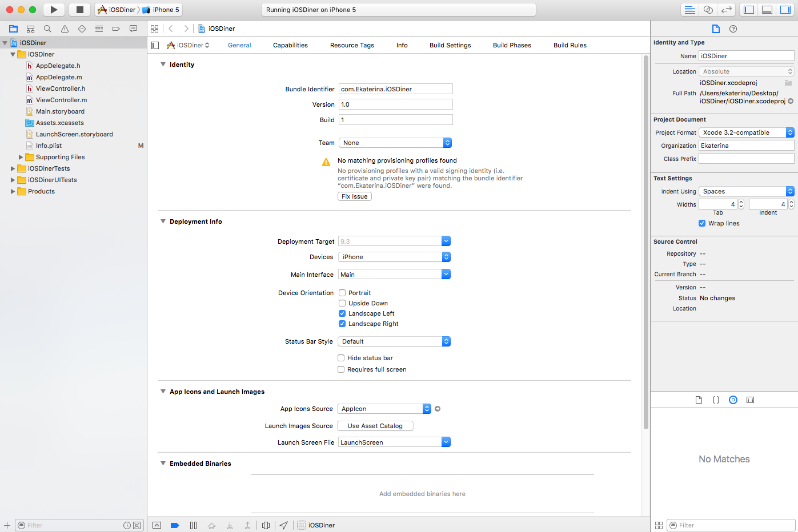
Task: Open the symbol navigator
Action: [x=30, y=29]
